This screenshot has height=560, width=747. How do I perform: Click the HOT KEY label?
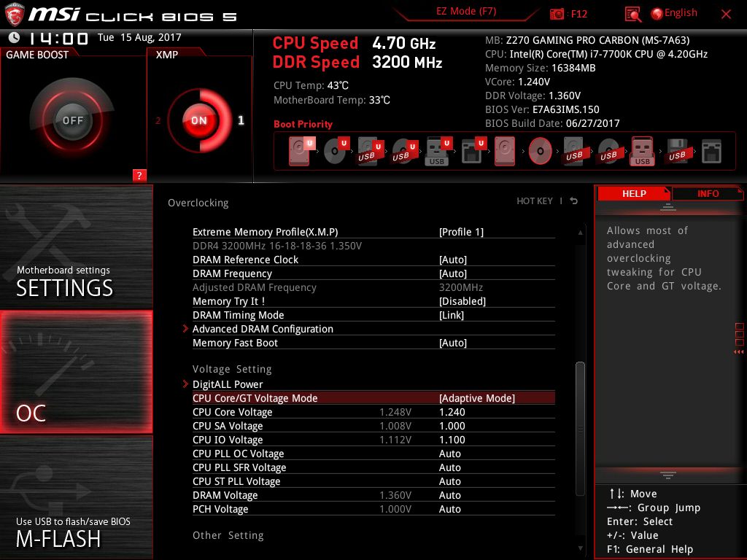[x=535, y=201]
